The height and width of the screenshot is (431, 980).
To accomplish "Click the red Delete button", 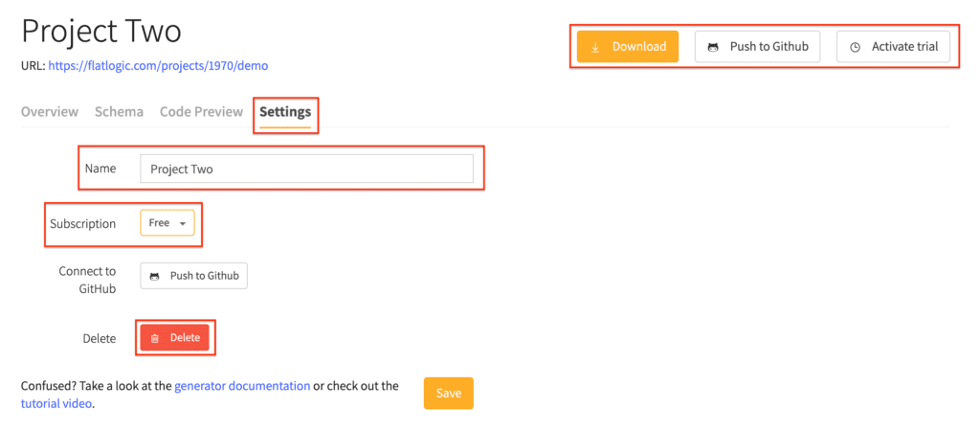I will click(174, 338).
